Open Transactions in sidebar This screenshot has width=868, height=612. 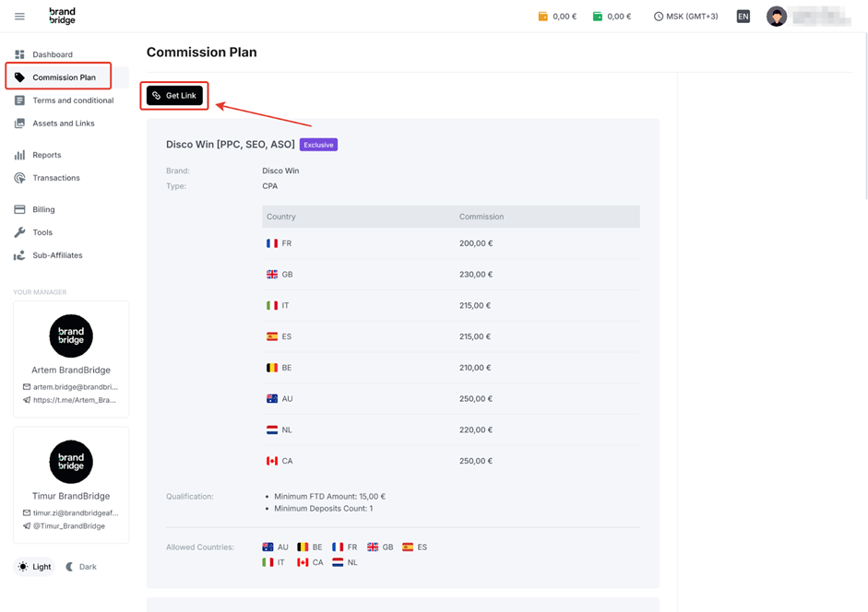pos(56,178)
